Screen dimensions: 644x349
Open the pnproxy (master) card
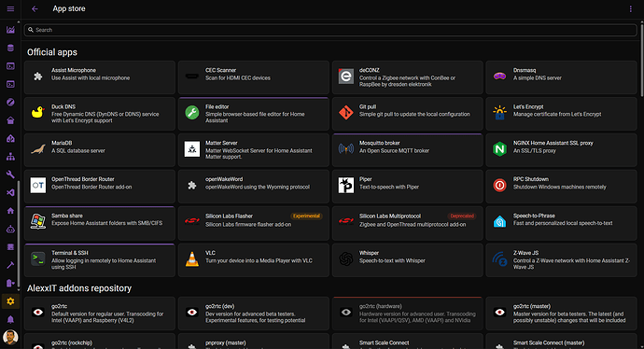tap(254, 342)
